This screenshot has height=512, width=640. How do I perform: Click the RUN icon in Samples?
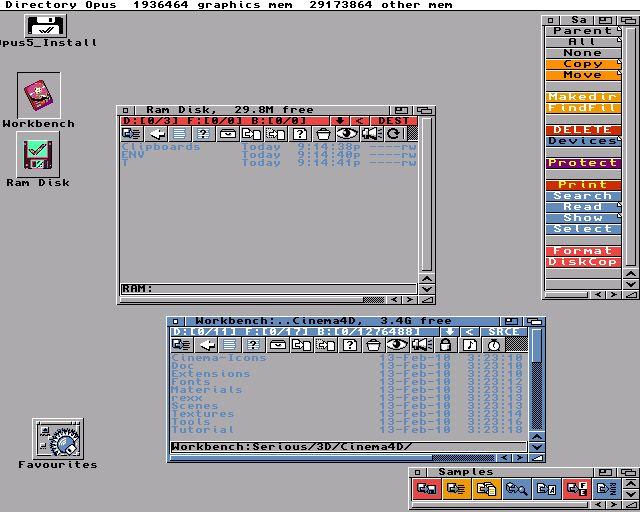pyautogui.click(x=607, y=489)
